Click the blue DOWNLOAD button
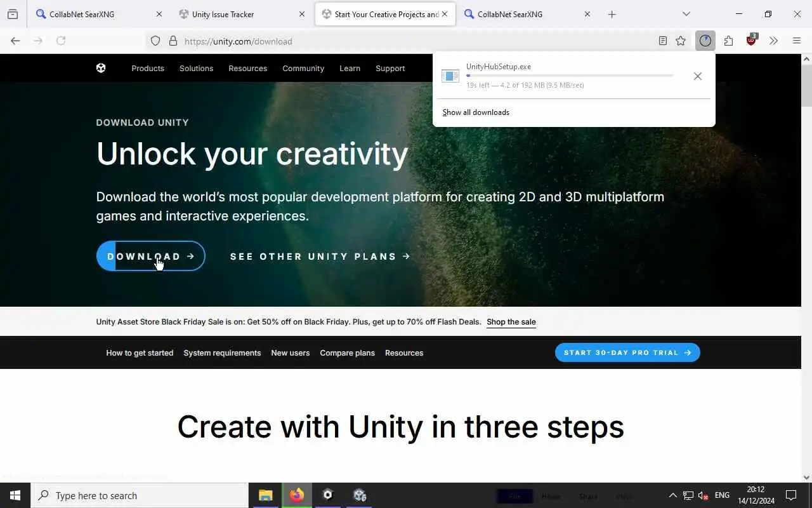This screenshot has height=508, width=812. 150,256
